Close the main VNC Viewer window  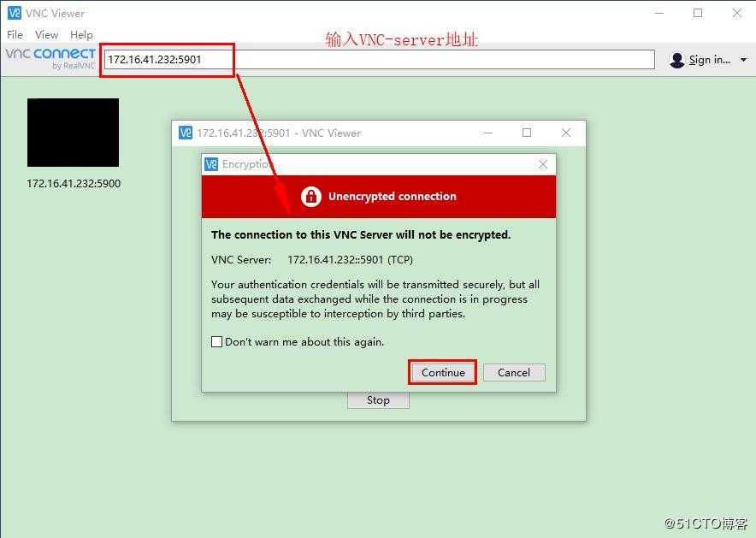[x=736, y=14]
